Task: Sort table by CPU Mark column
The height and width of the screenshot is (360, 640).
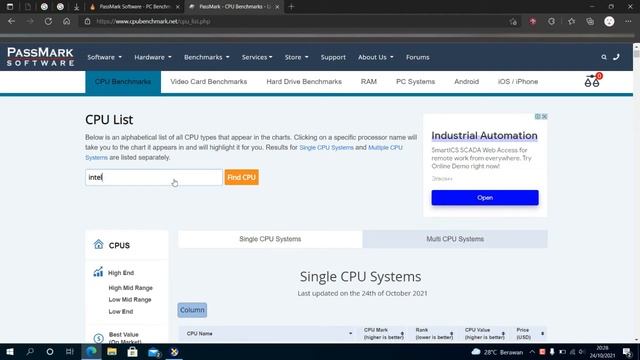Action: coord(384,333)
